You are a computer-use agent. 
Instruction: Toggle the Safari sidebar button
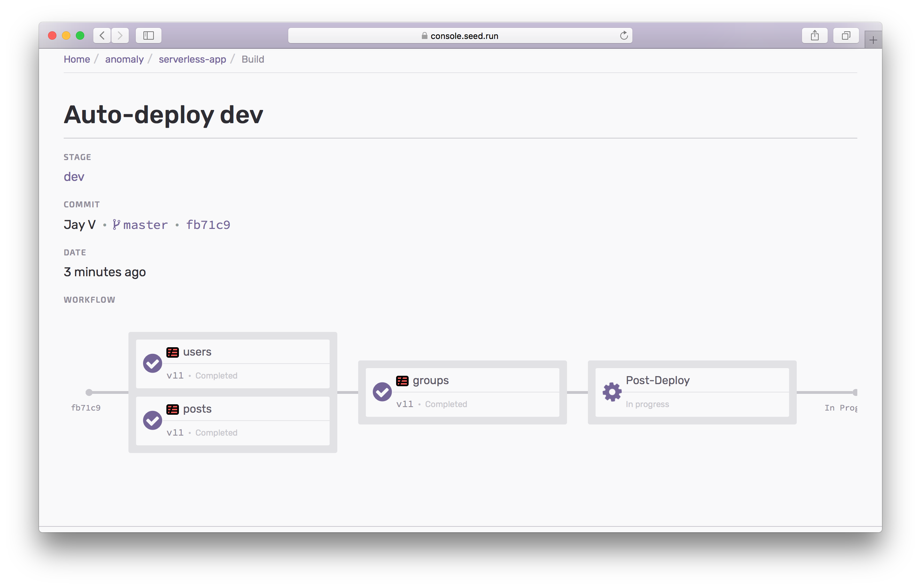pyautogui.click(x=148, y=35)
